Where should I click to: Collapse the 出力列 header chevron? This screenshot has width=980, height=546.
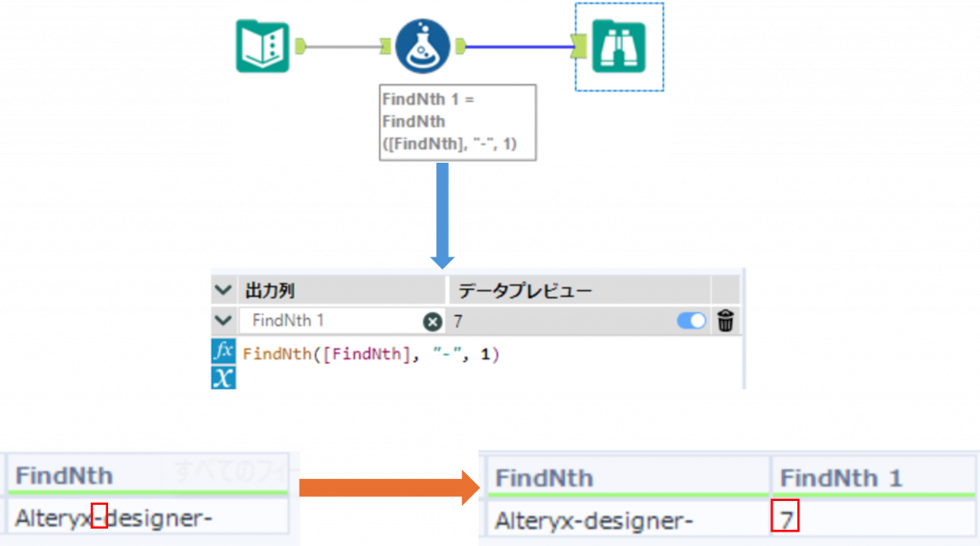[222, 290]
